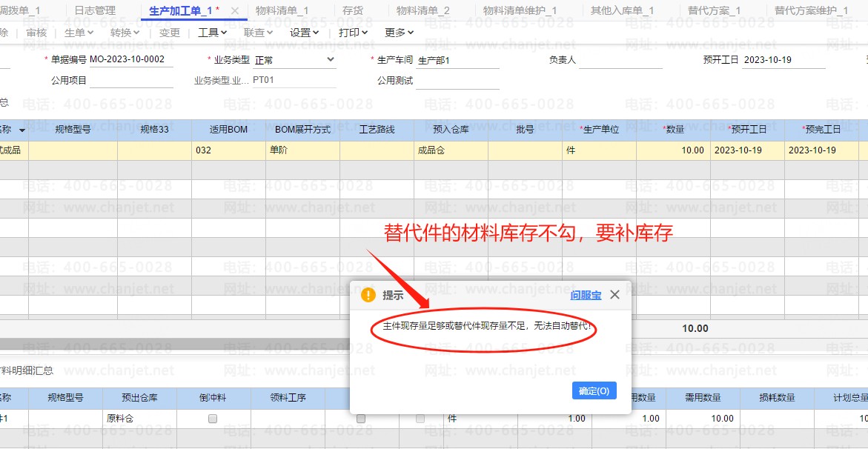Open the 问服宝 help link
The width and height of the screenshot is (868, 449).
coord(586,295)
